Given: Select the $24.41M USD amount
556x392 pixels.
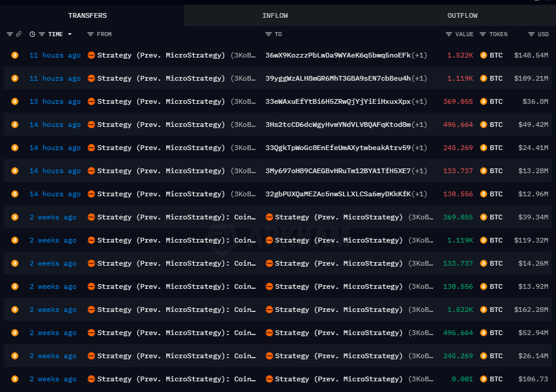Looking at the screenshot, I should coord(533,148).
